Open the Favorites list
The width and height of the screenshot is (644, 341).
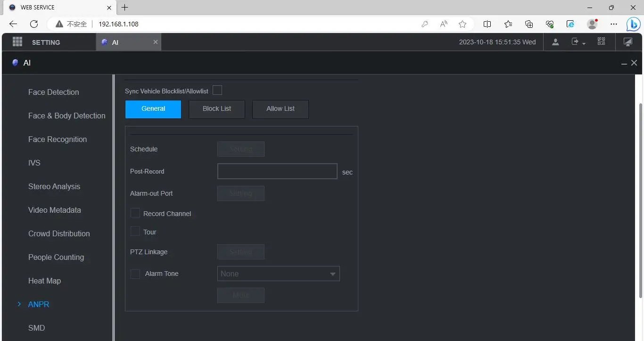click(x=508, y=24)
